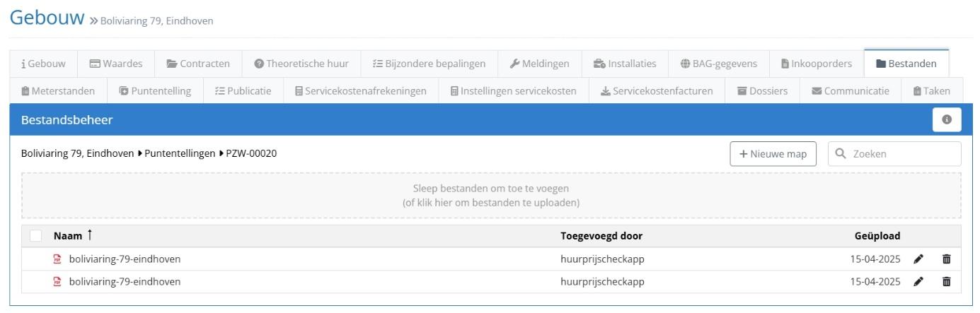Image resolution: width=980 pixels, height=313 pixels.
Task: Click the info icon in Bestandsbeheer header
Action: 947,120
